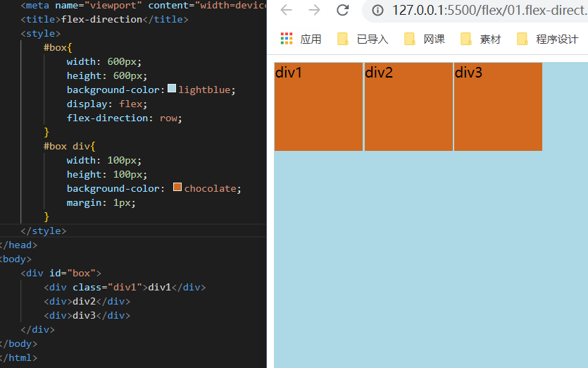The image size is (588, 368).
Task: Click the chocolate color swatch in code
Action: point(177,187)
